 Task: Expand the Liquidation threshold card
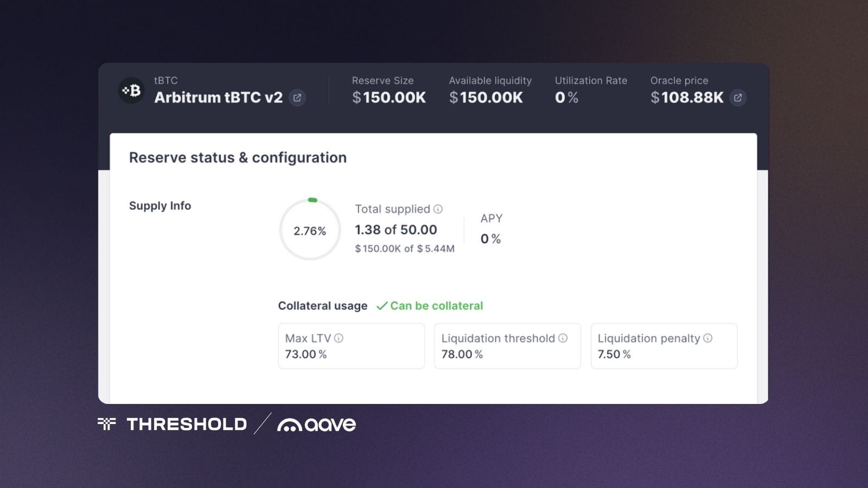tap(507, 346)
